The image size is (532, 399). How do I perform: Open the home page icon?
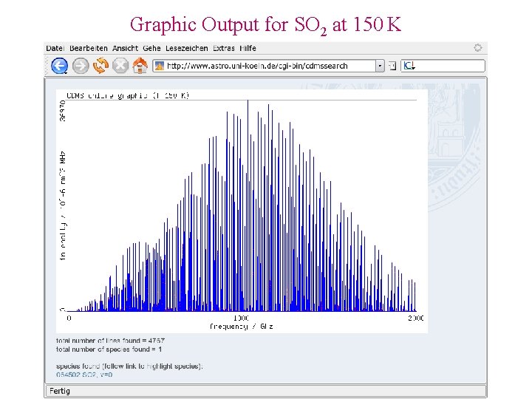click(140, 66)
